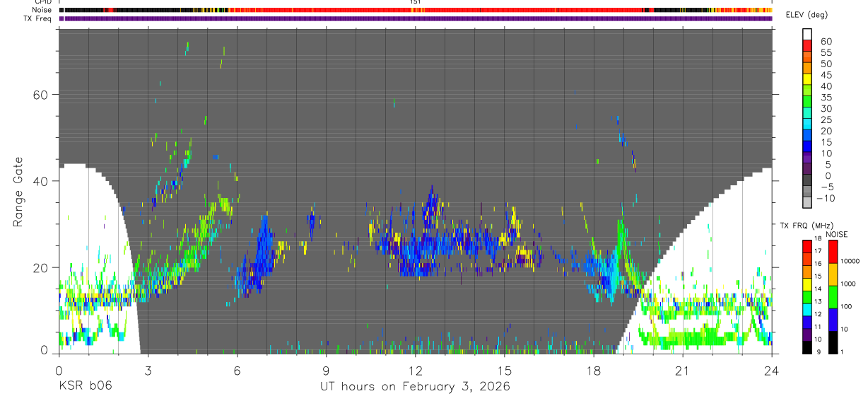Pick the orange segment of the NOISE colorbar
Image resolution: width=868 pixels, height=401 pixels.
click(833, 274)
